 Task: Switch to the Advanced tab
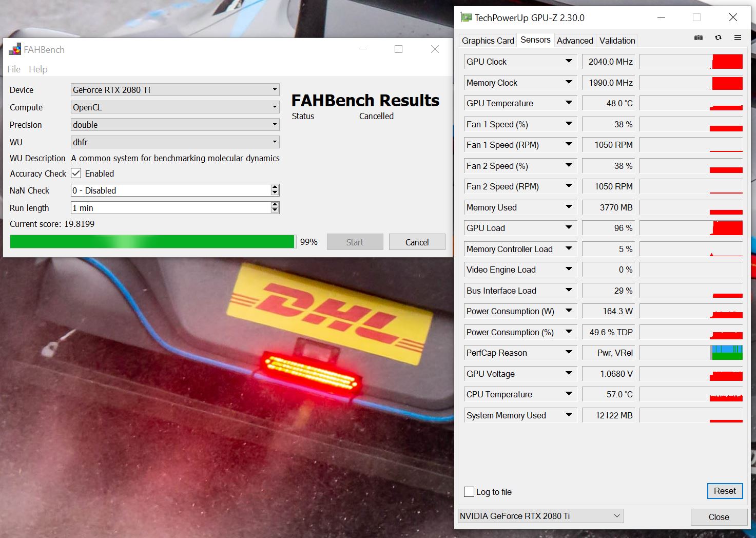click(x=575, y=41)
